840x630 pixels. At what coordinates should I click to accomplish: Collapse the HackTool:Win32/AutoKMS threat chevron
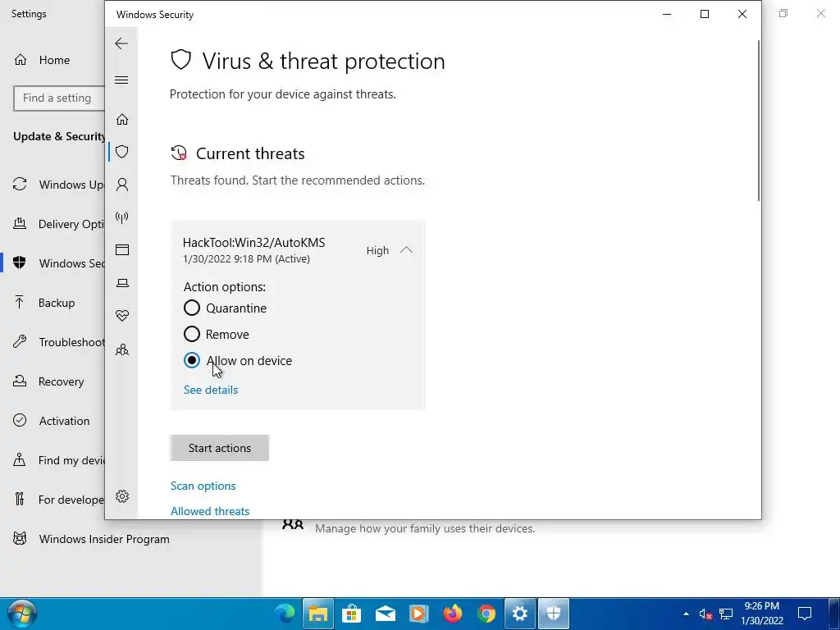click(406, 250)
